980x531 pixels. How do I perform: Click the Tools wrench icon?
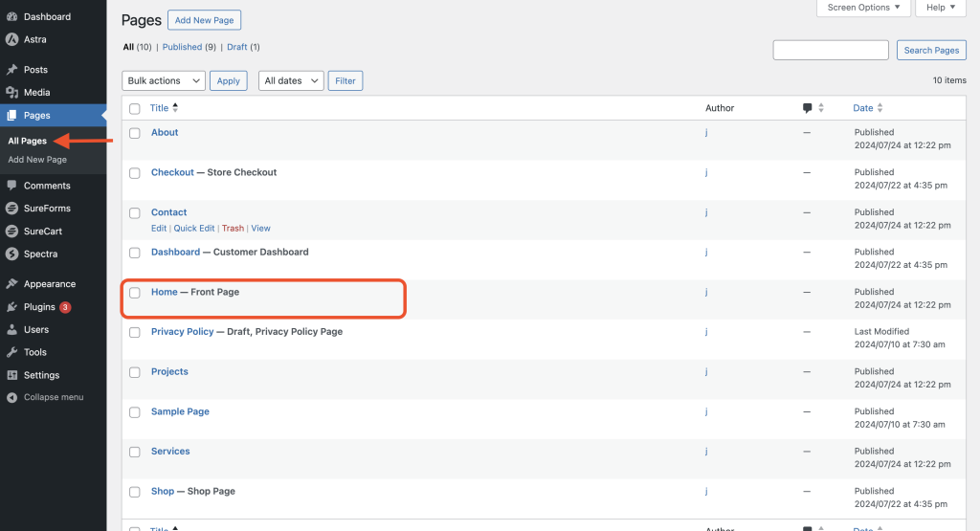(11, 352)
